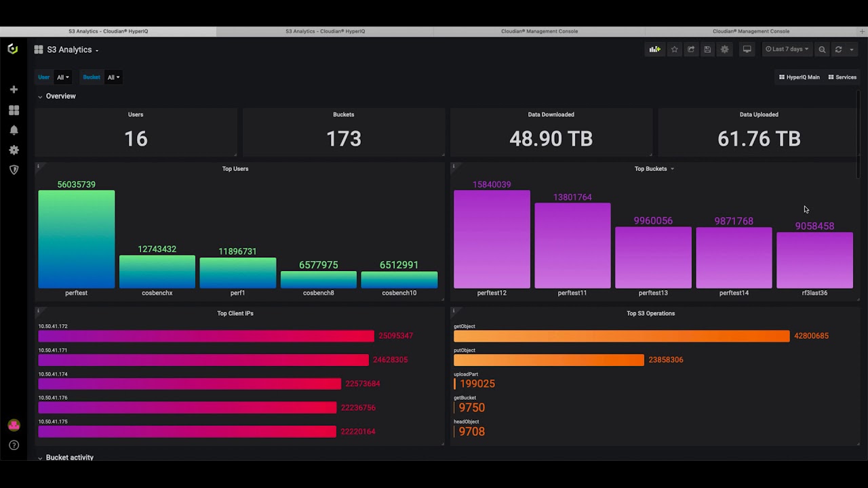This screenshot has width=868, height=488.
Task: Switch to second S3 Analytics browser tab
Action: (325, 31)
